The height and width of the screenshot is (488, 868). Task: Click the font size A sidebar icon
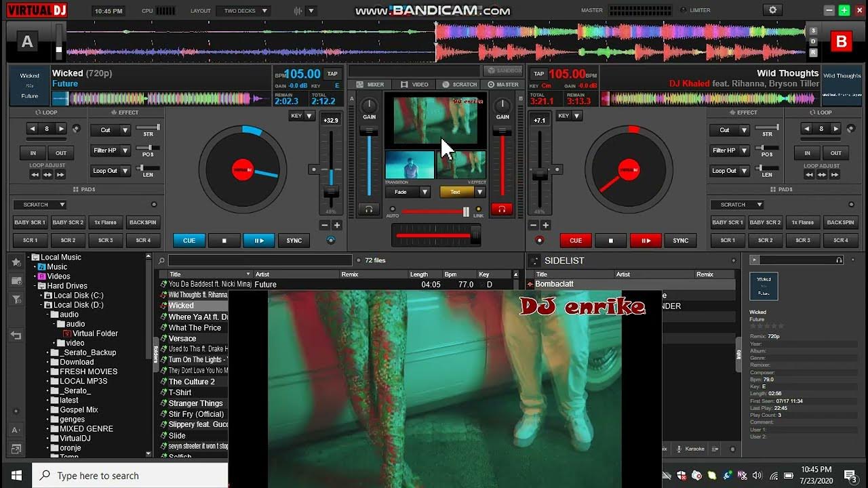point(16,432)
